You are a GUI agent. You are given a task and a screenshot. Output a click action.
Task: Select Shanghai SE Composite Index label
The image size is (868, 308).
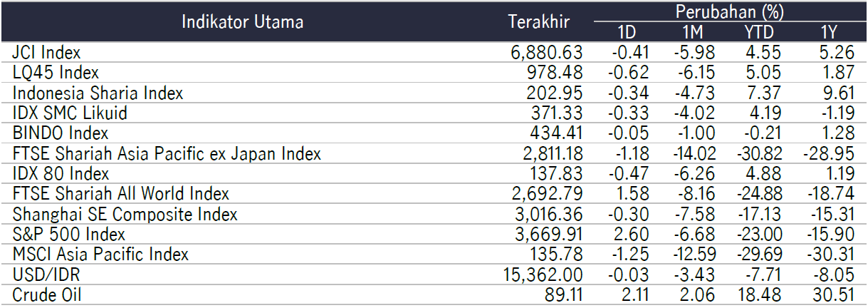pos(125,214)
